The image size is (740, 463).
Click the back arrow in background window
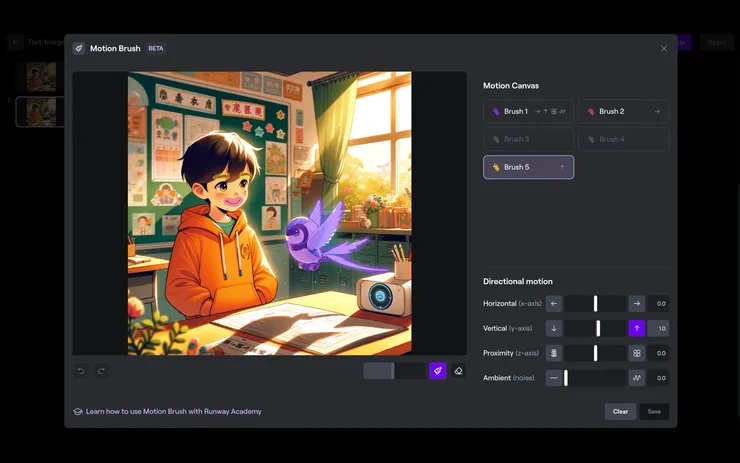[15, 42]
